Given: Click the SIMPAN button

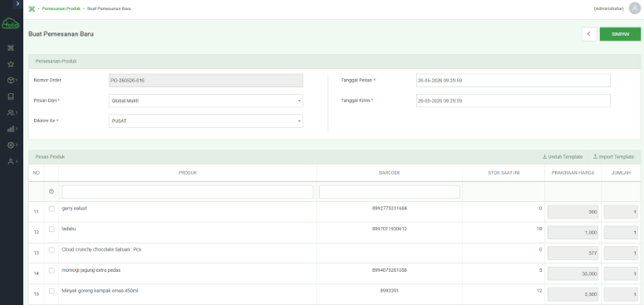Looking at the screenshot, I should click(620, 34).
